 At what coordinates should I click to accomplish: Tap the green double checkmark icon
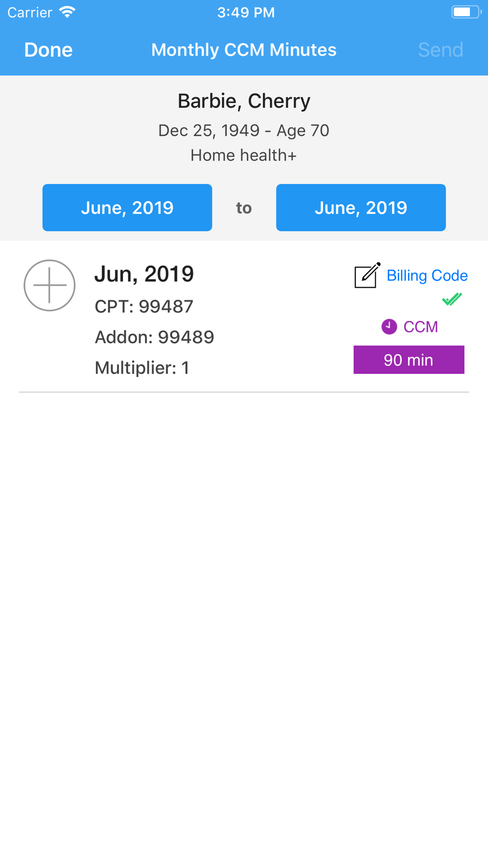pos(452,299)
